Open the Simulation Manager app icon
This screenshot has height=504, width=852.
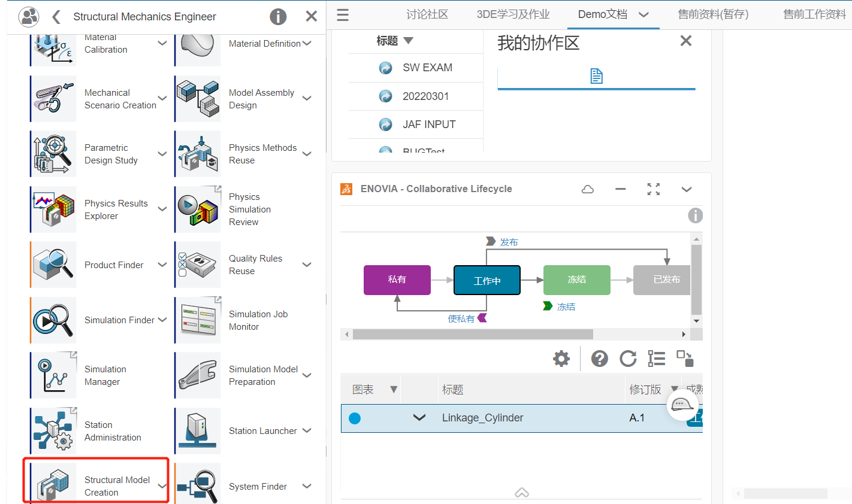54,375
